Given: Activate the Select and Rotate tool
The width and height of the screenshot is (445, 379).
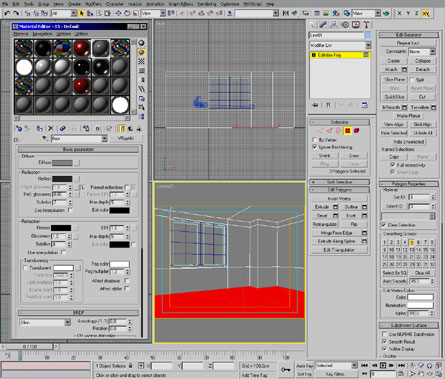Looking at the screenshot, I should tap(127, 13).
